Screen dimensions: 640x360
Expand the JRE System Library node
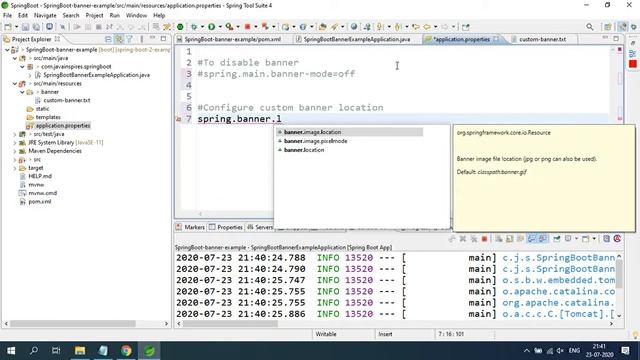[15, 142]
